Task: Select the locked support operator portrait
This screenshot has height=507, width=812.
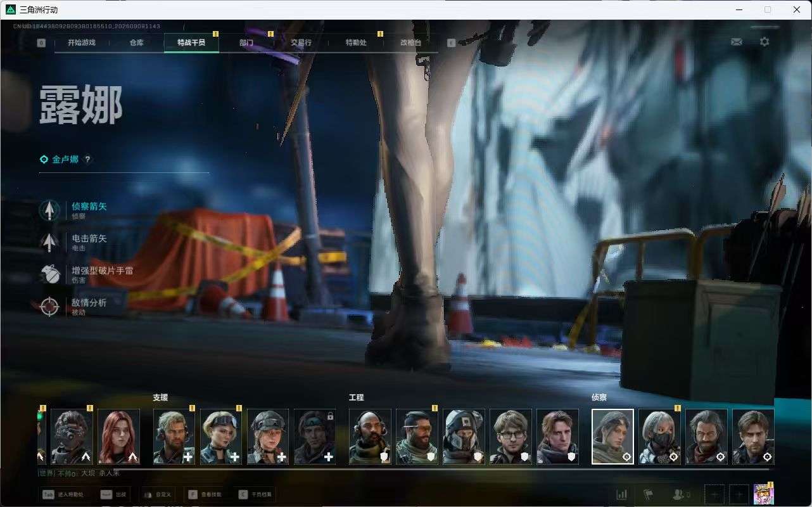Action: pyautogui.click(x=315, y=437)
